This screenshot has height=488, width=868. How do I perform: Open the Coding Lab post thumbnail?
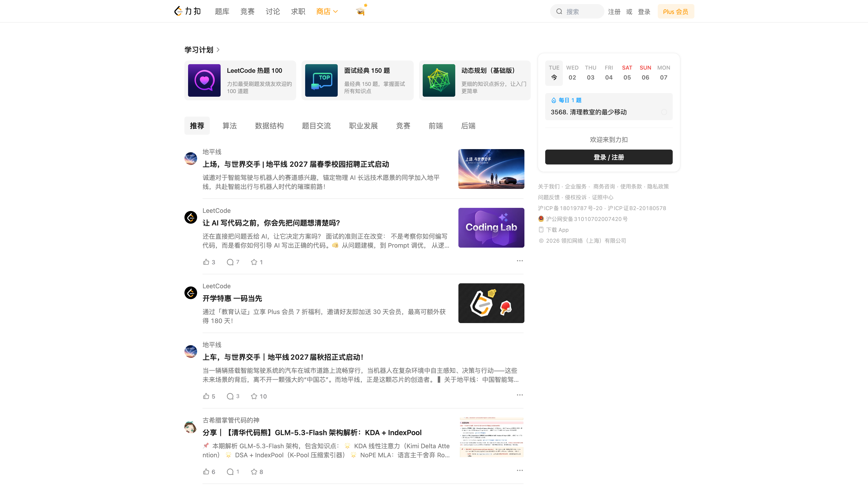(491, 228)
